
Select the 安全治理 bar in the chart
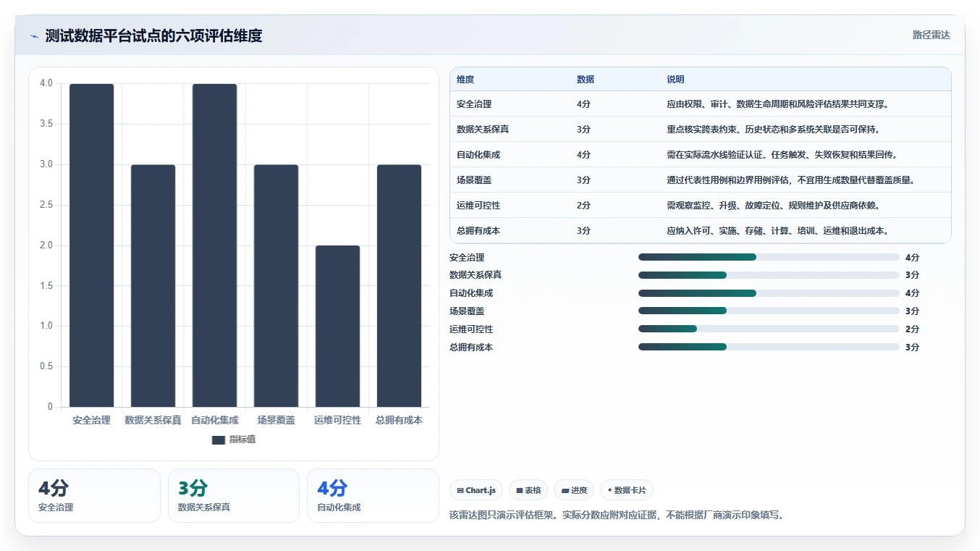click(x=91, y=245)
